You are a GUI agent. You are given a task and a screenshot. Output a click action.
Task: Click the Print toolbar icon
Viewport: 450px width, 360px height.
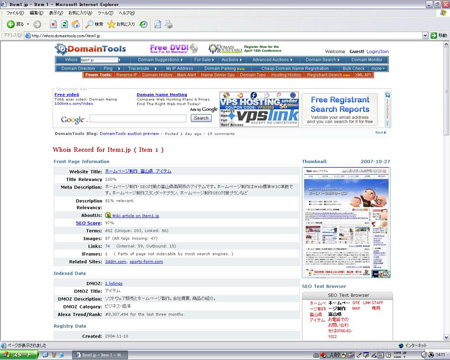(169, 24)
